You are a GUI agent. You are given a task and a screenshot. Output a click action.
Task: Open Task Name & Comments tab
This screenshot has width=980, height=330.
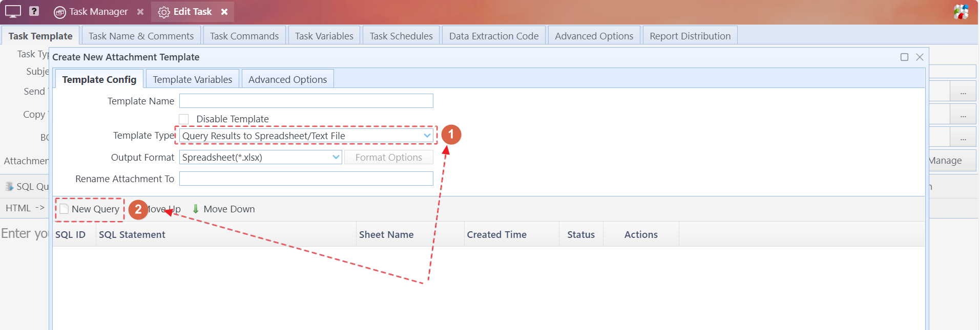click(141, 36)
